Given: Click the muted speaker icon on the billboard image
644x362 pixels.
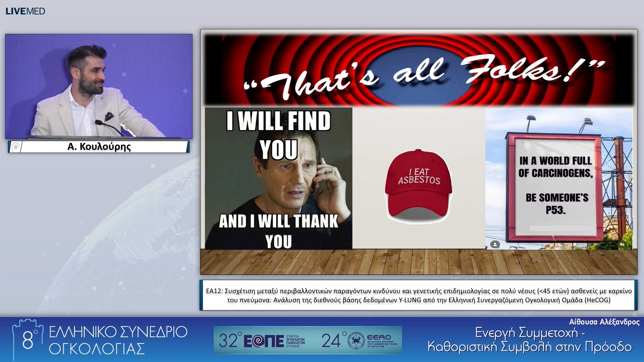Looking at the screenshot, I should tap(622, 244).
